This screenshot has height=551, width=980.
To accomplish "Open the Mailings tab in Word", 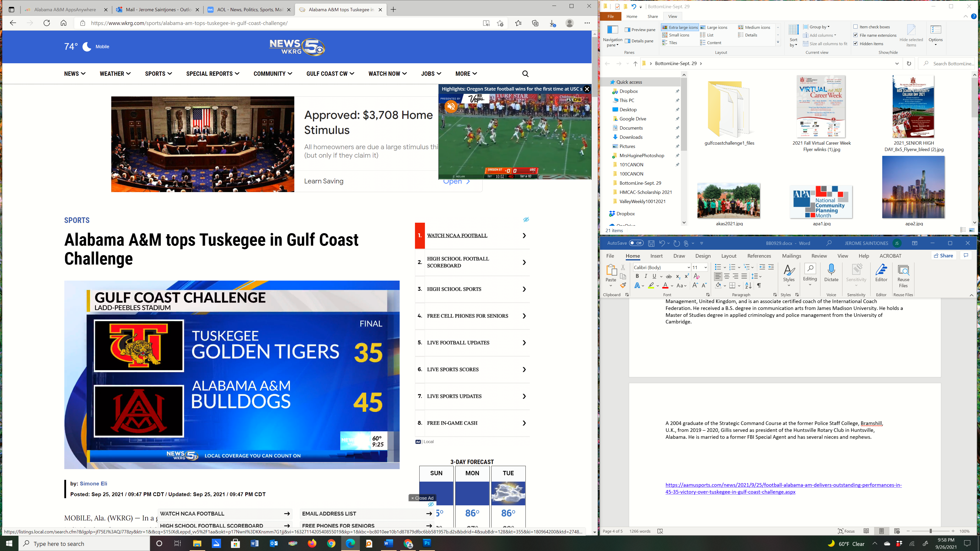I will pos(791,256).
